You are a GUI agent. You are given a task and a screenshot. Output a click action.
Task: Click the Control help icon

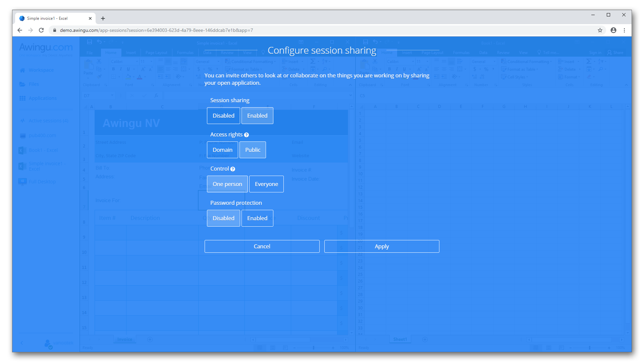tap(233, 169)
